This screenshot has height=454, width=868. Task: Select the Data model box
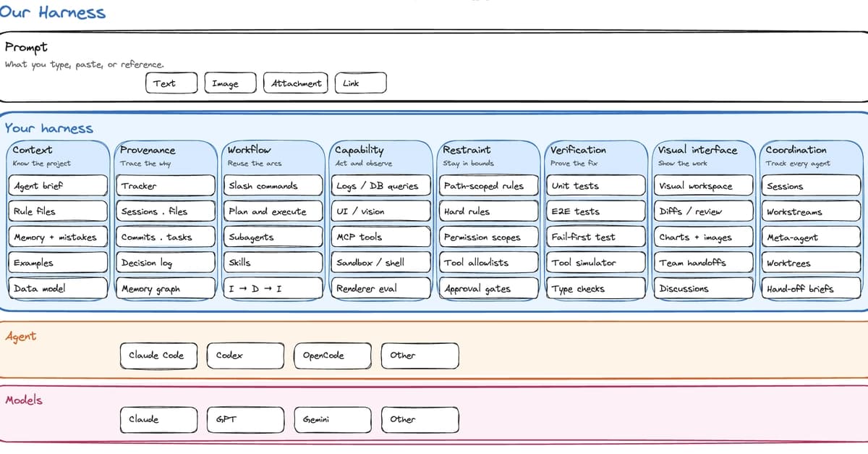59,288
